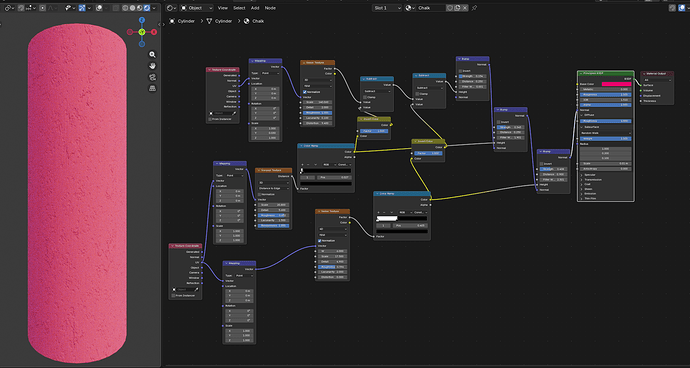This screenshot has width=690, height=368.
Task: Unlink Chalk material with X icon
Action: pyautogui.click(x=465, y=8)
